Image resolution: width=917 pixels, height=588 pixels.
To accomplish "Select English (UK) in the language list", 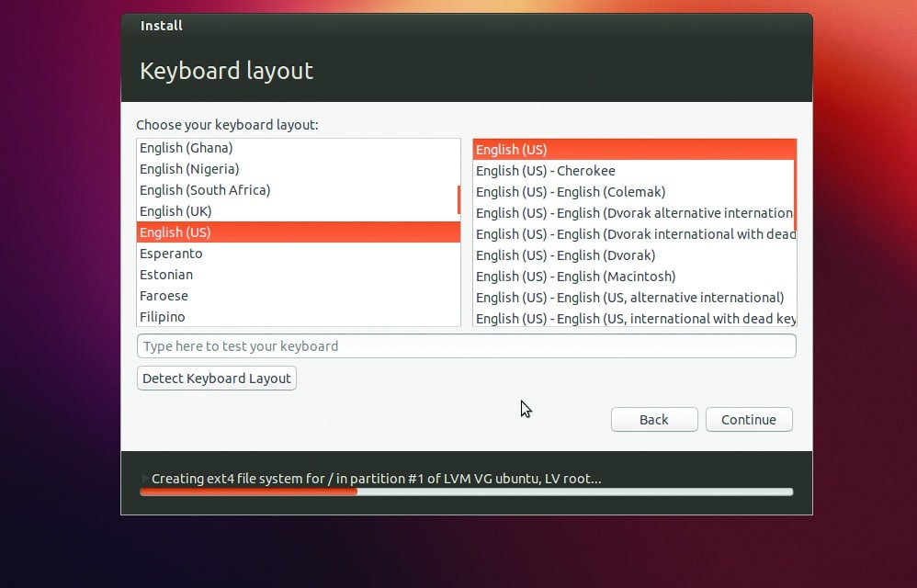I will click(175, 211).
